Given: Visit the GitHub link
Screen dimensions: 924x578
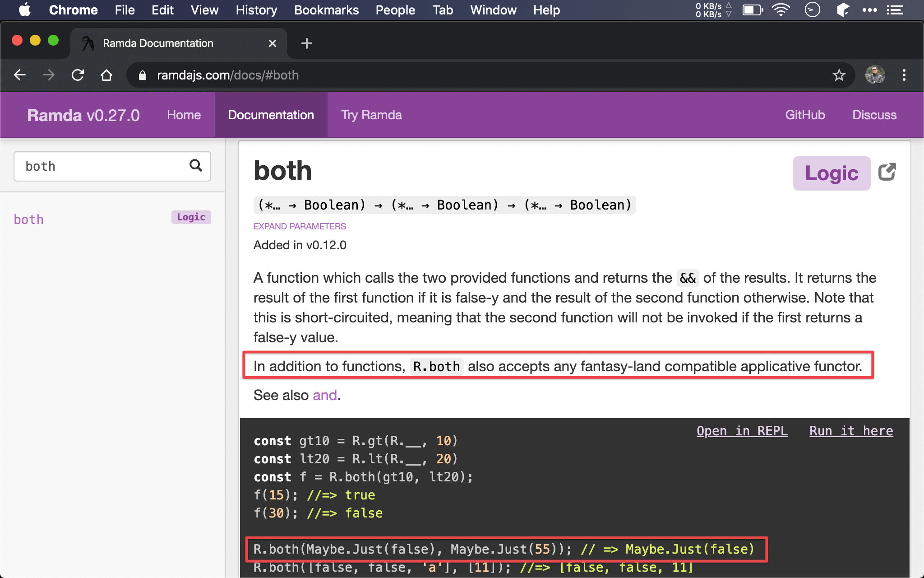Looking at the screenshot, I should click(x=805, y=115).
